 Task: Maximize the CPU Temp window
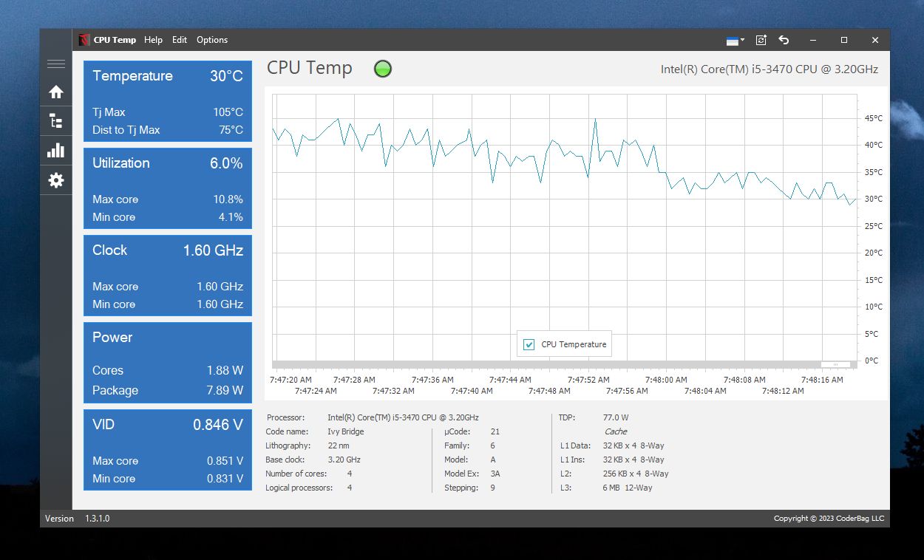pyautogui.click(x=844, y=40)
